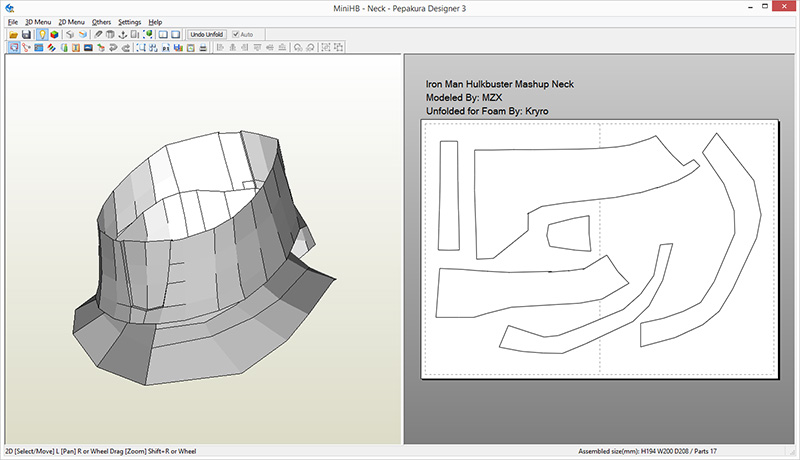Select the pencil edit tool icon
Screen dimensions: 800x460
98,35
